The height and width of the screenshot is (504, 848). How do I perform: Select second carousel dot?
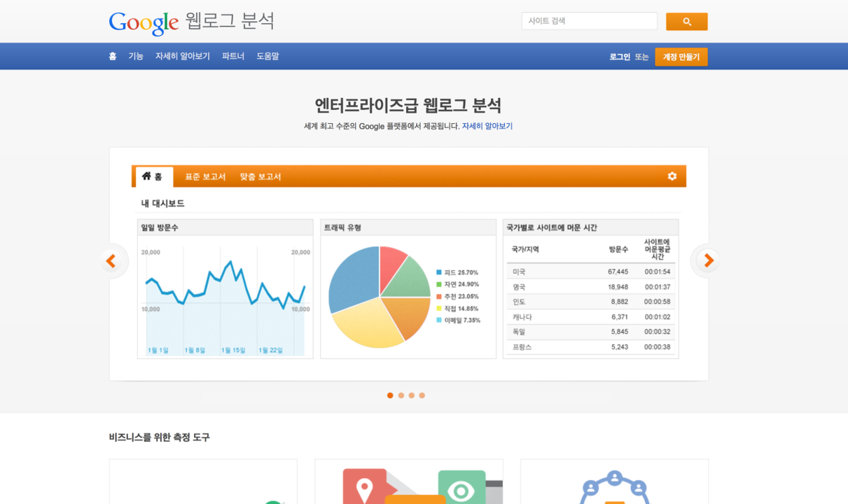pos(401,395)
